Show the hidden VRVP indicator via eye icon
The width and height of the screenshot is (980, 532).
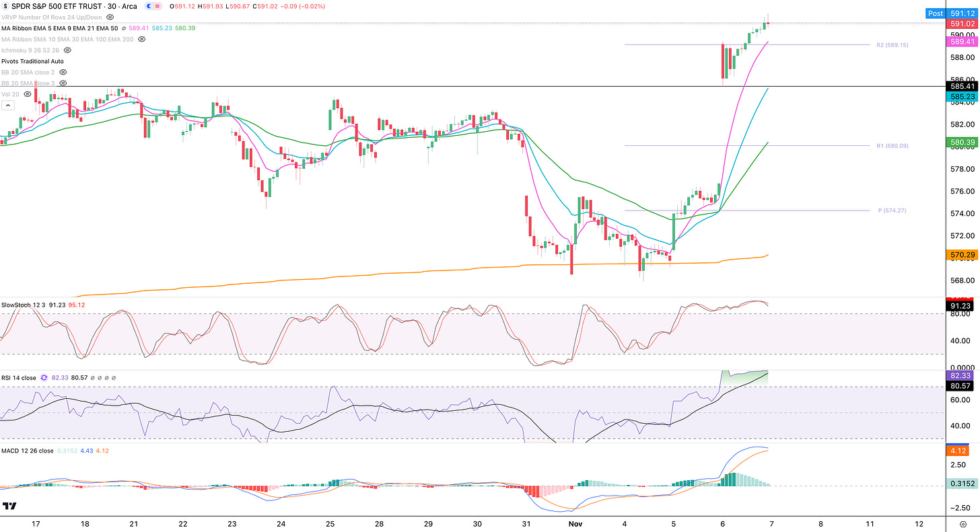pyautogui.click(x=110, y=17)
